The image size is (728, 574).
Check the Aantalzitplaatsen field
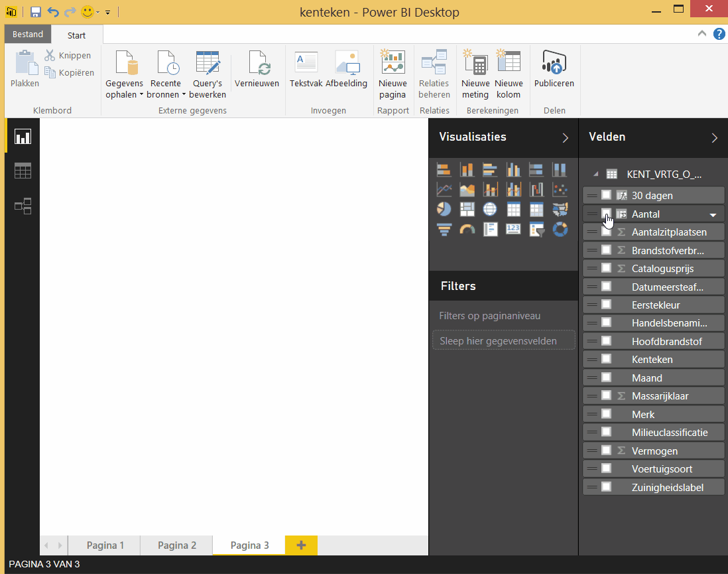[606, 232]
